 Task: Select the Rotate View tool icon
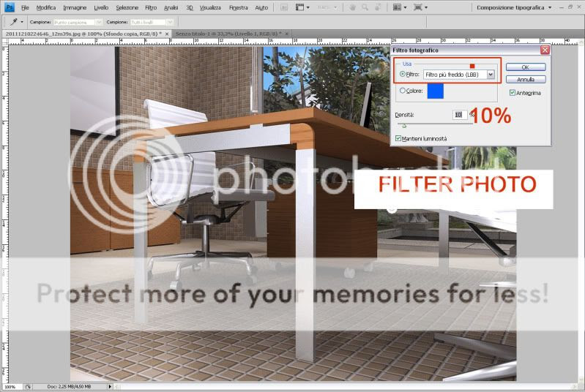(x=378, y=7)
